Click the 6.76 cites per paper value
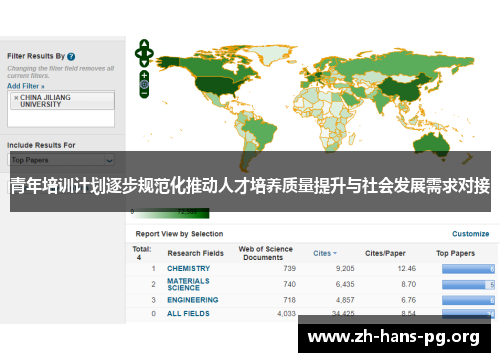 coord(408,300)
